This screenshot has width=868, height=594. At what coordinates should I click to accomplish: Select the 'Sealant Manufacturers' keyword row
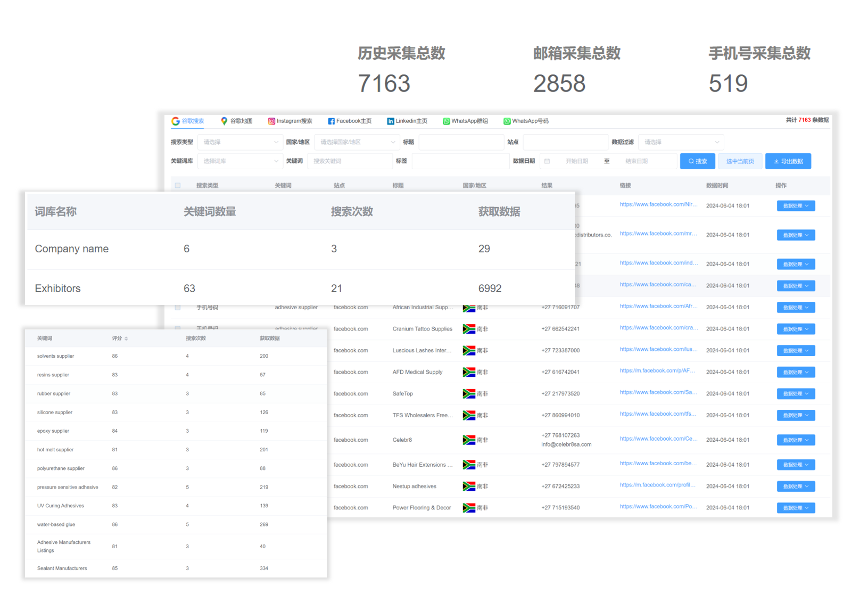(x=176, y=568)
